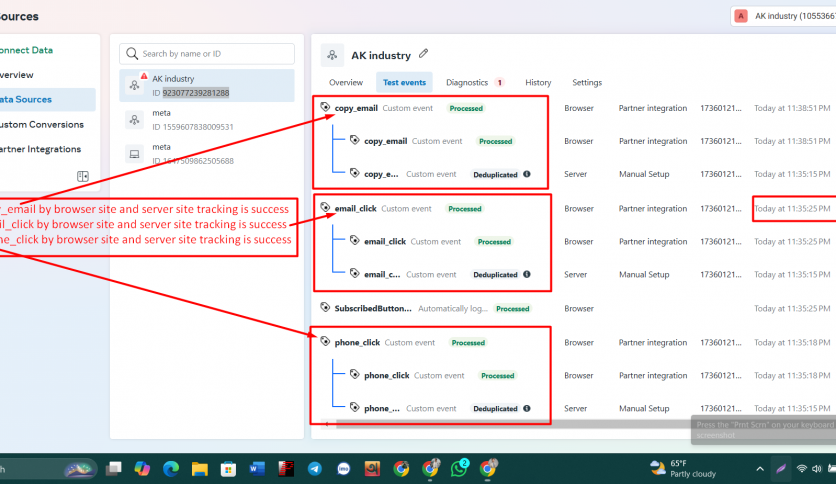Click Automatically log... label in SubscribedButton... row
Screen dimensions: 836x484
coord(453,308)
